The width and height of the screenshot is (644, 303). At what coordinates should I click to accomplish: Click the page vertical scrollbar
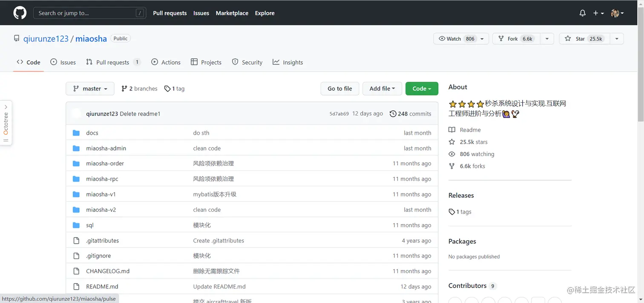[x=641, y=64]
